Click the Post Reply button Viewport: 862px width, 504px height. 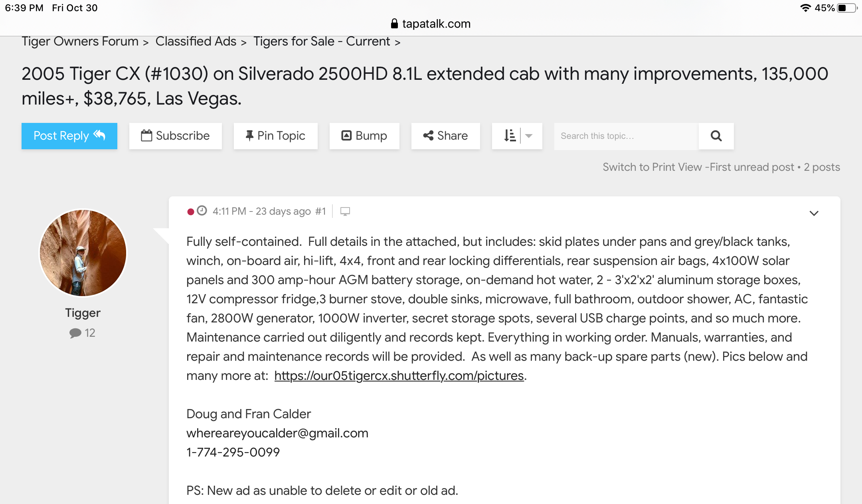[69, 136]
